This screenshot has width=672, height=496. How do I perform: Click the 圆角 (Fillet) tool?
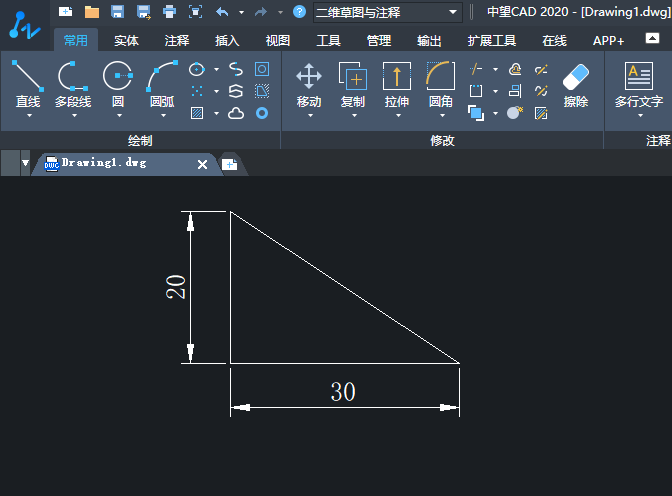[x=441, y=77]
